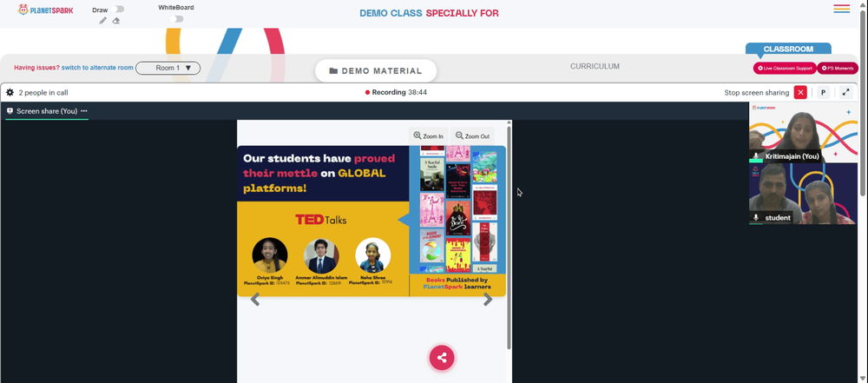The height and width of the screenshot is (383, 868).
Task: Open call settings gear icon
Action: (x=10, y=93)
